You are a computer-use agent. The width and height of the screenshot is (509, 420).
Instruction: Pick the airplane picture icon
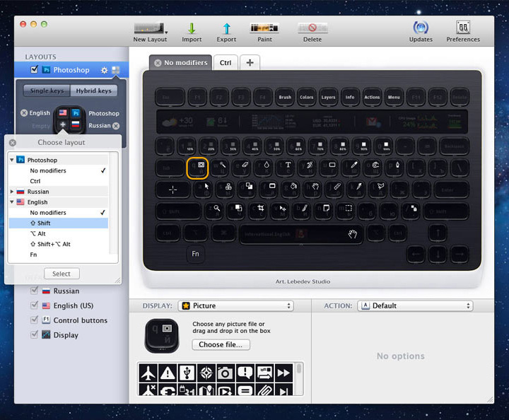tap(148, 373)
